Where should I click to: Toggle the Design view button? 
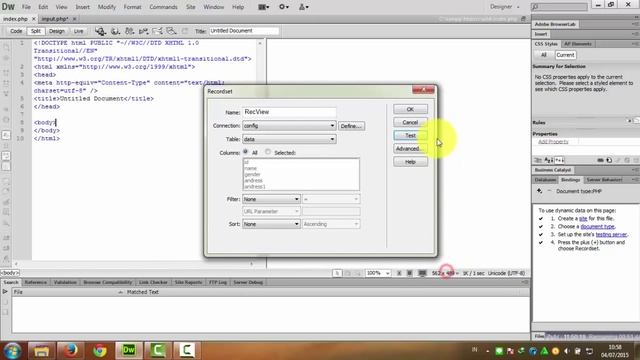[x=57, y=31]
